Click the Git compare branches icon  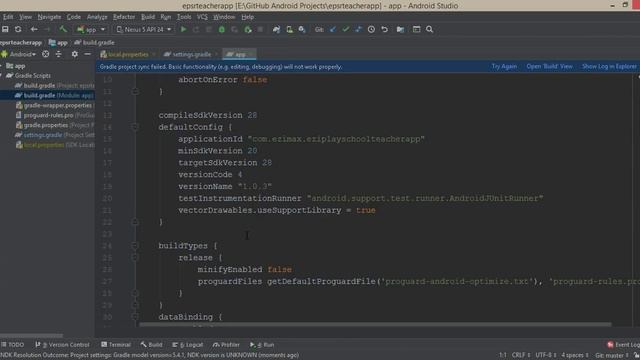pyautogui.click(x=358, y=29)
